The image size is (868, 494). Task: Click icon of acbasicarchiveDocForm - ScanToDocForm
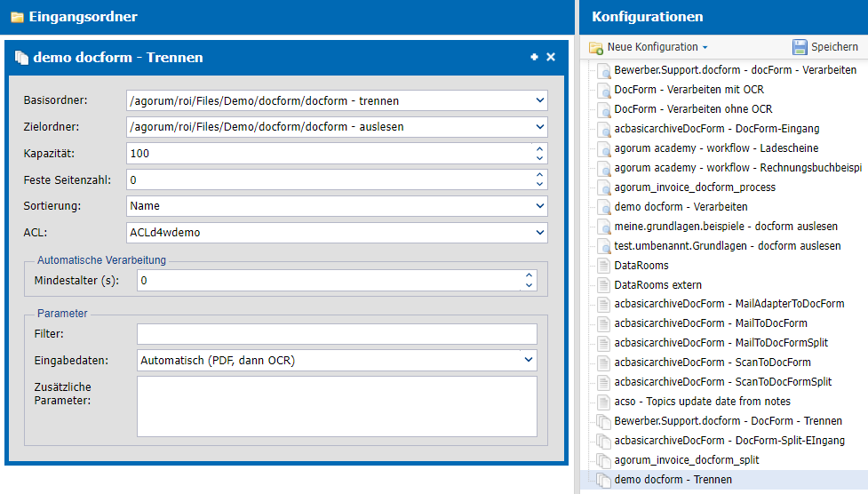[x=603, y=363]
